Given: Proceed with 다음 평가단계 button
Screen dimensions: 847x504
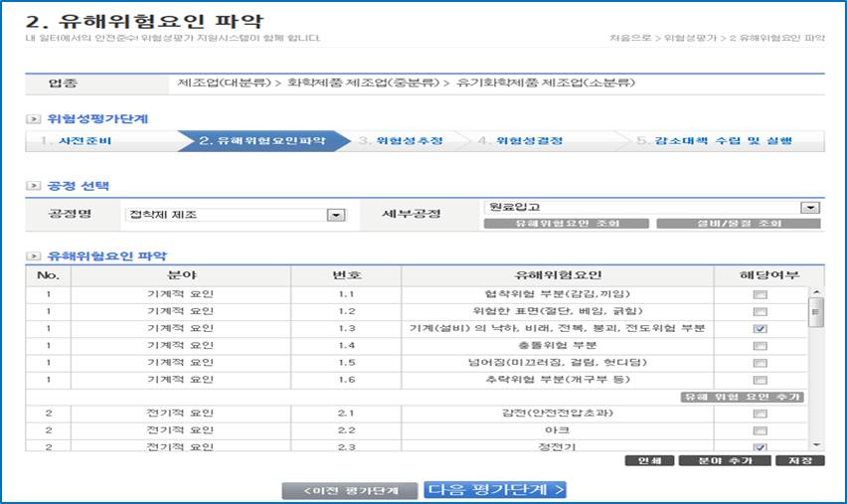Looking at the screenshot, I should [495, 490].
